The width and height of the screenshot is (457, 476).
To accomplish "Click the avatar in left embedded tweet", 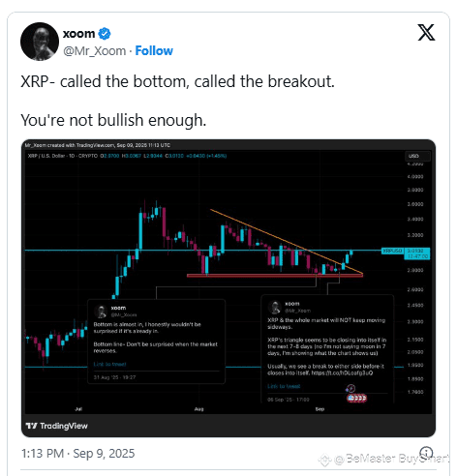I will tap(101, 312).
